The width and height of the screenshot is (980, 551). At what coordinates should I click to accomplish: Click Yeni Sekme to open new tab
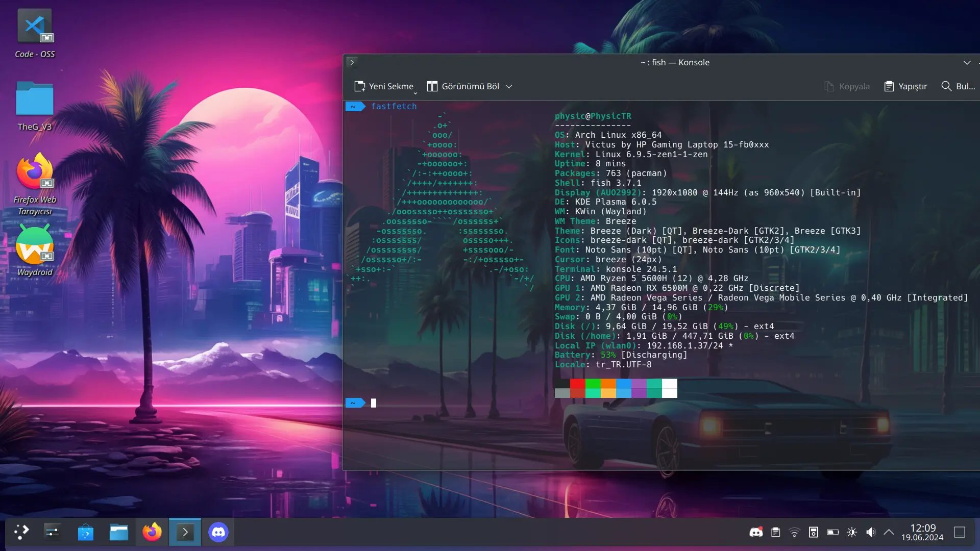384,86
